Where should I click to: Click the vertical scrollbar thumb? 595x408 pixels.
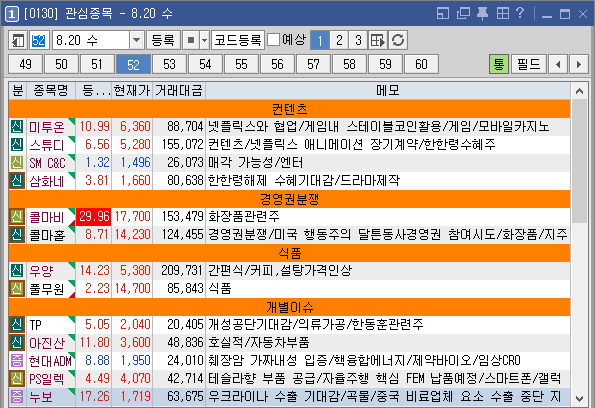point(579,162)
